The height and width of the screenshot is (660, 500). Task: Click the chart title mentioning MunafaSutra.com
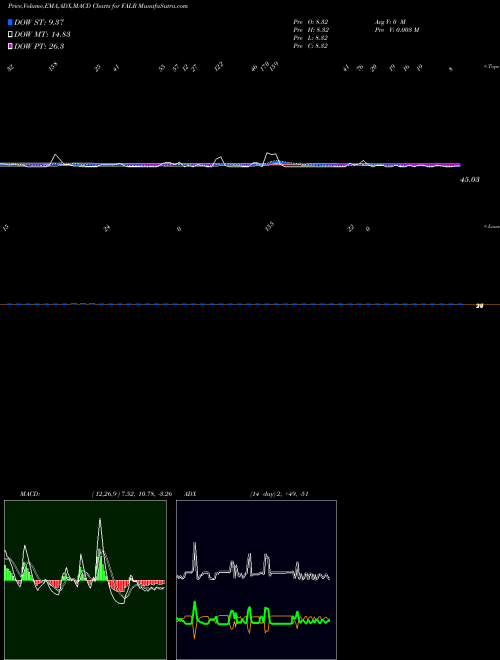click(98, 6)
